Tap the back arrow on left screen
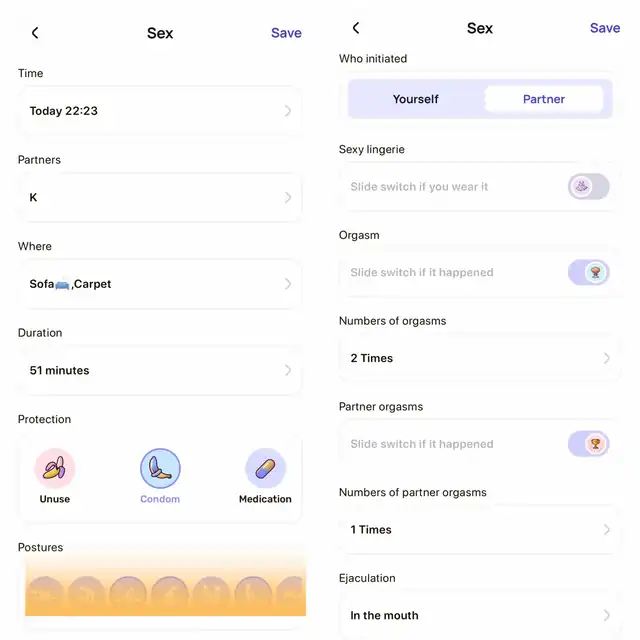The image size is (640, 640). [35, 33]
